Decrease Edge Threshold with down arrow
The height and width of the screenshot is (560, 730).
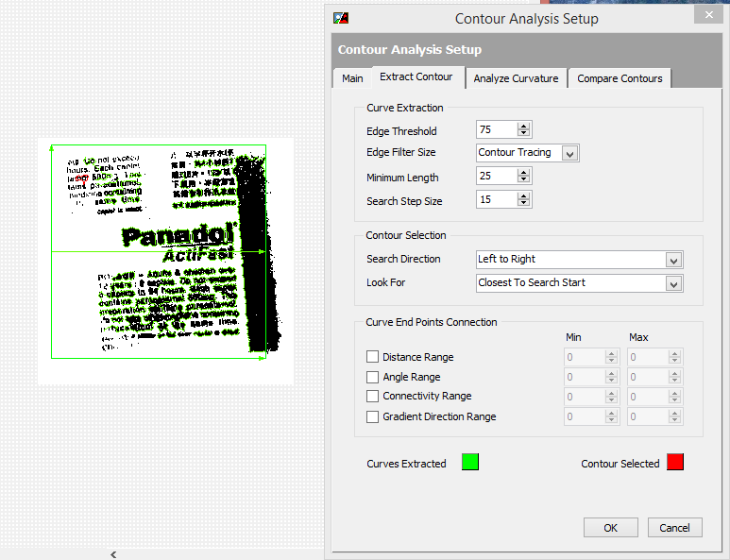click(524, 133)
